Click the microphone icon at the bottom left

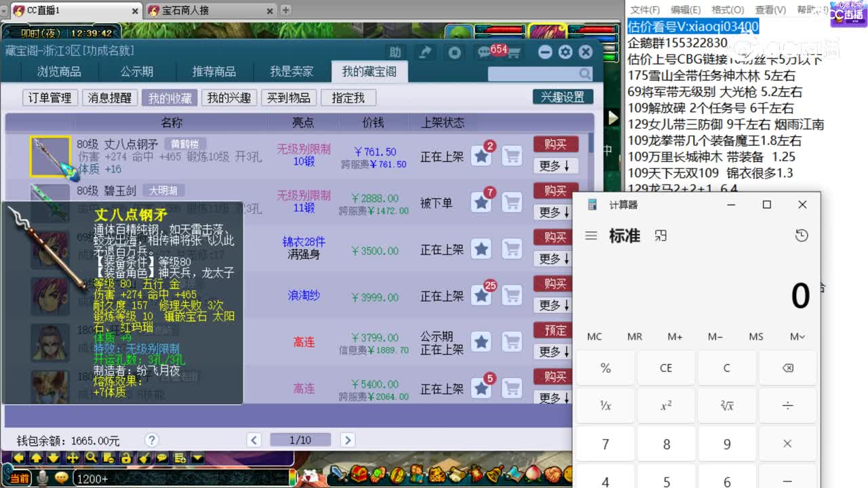pos(42,477)
